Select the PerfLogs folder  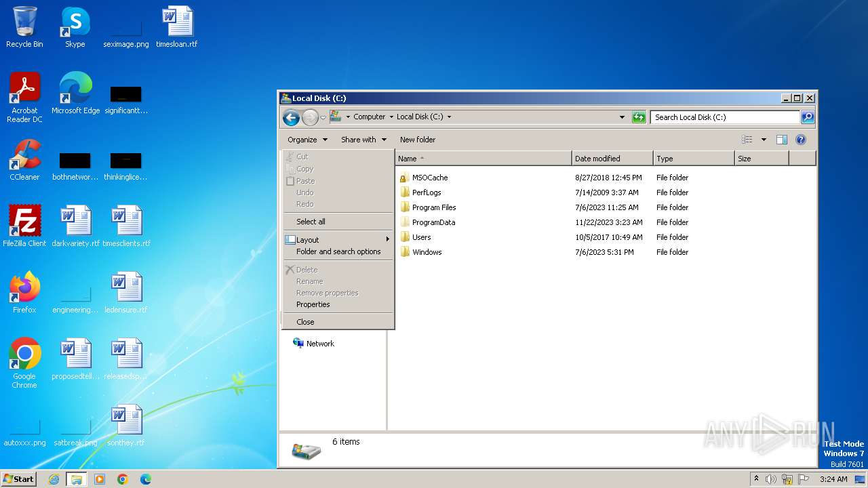pos(427,192)
